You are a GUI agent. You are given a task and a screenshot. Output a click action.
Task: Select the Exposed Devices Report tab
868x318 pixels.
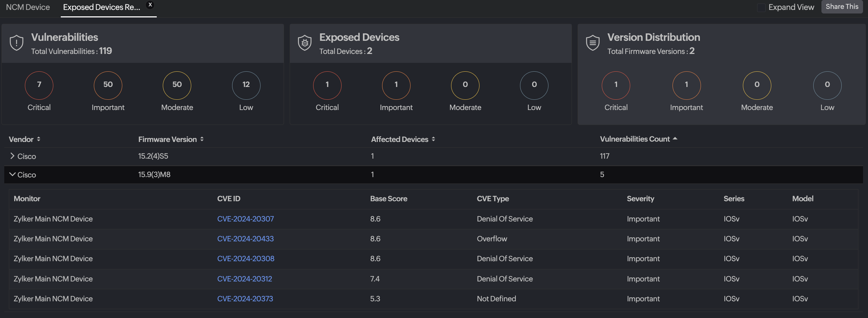click(x=101, y=7)
